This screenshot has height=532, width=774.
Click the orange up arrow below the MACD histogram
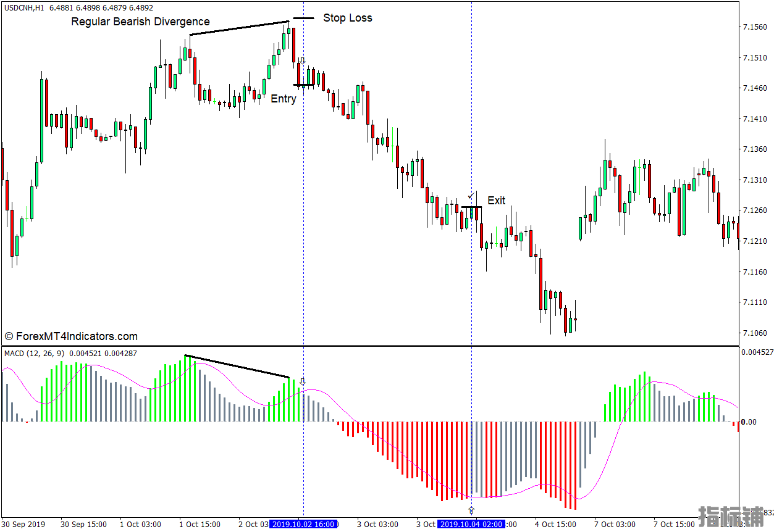[471, 510]
